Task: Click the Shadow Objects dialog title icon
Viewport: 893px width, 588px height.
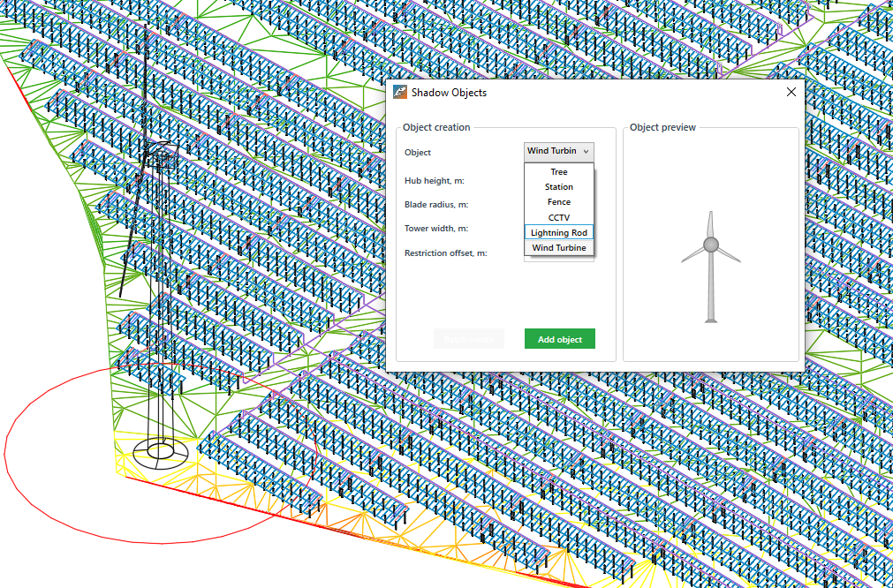Action: (400, 92)
